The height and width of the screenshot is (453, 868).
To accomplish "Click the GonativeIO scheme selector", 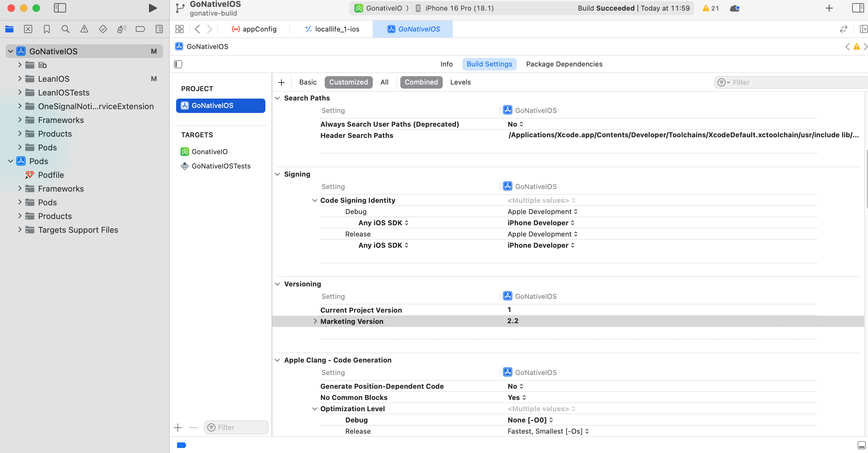I will (x=379, y=8).
